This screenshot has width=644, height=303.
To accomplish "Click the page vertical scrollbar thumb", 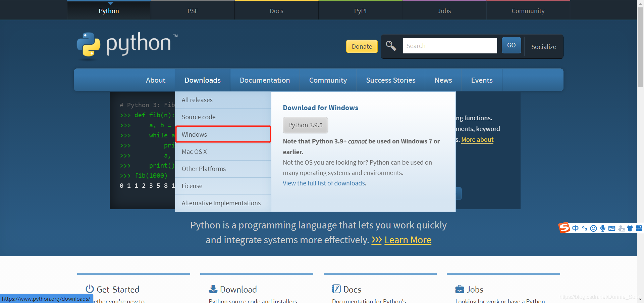I will click(x=640, y=47).
